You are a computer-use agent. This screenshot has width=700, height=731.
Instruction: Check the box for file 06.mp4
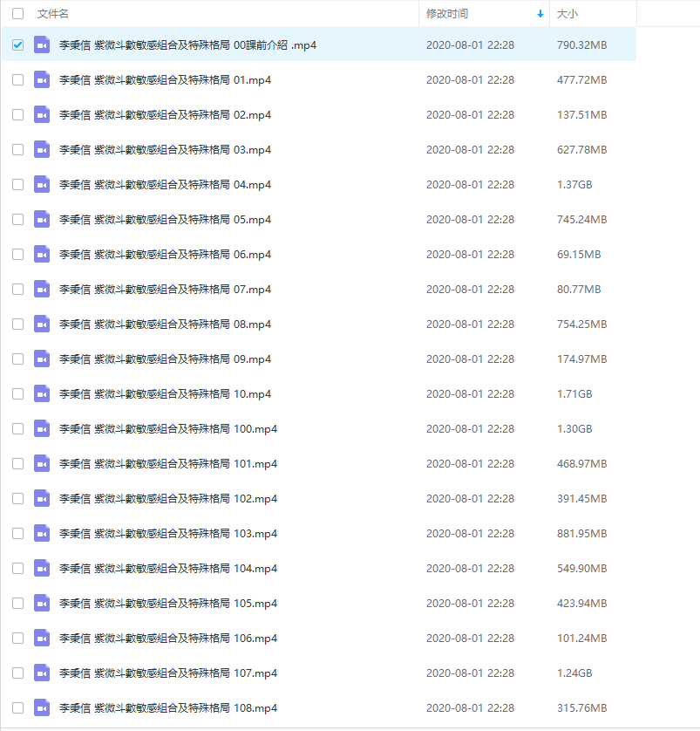[17, 254]
